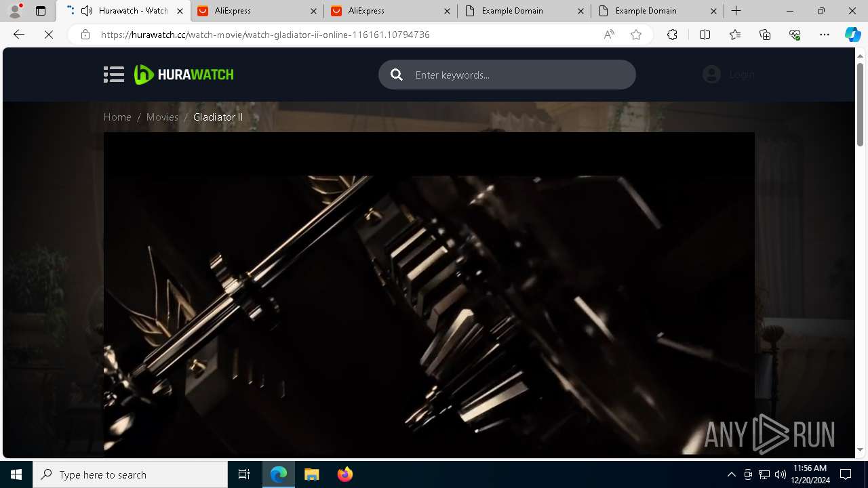Open Read aloud in address bar
The height and width of the screenshot is (488, 868).
609,35
